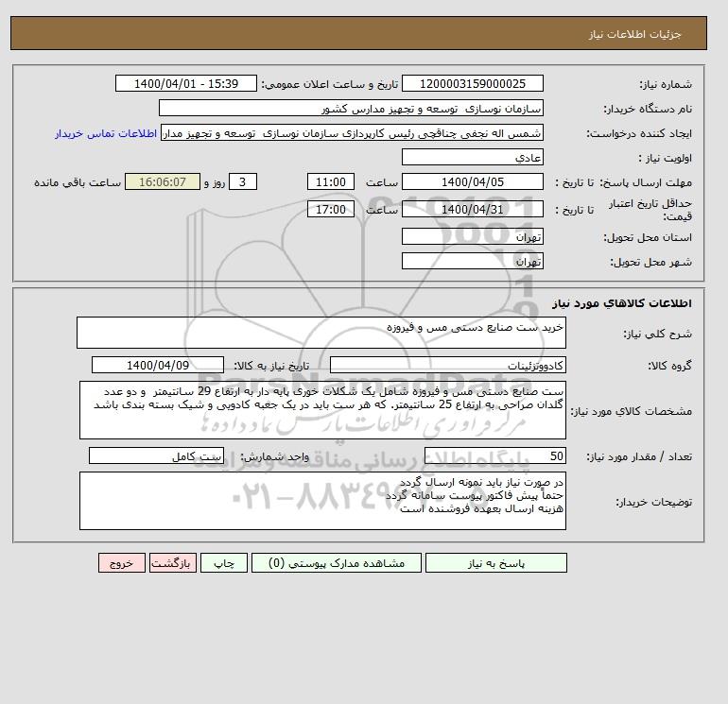The width and height of the screenshot is (728, 704).
Task: Click the 'مشخصات کالای مورد نیاز:' label
Action: tap(631, 411)
